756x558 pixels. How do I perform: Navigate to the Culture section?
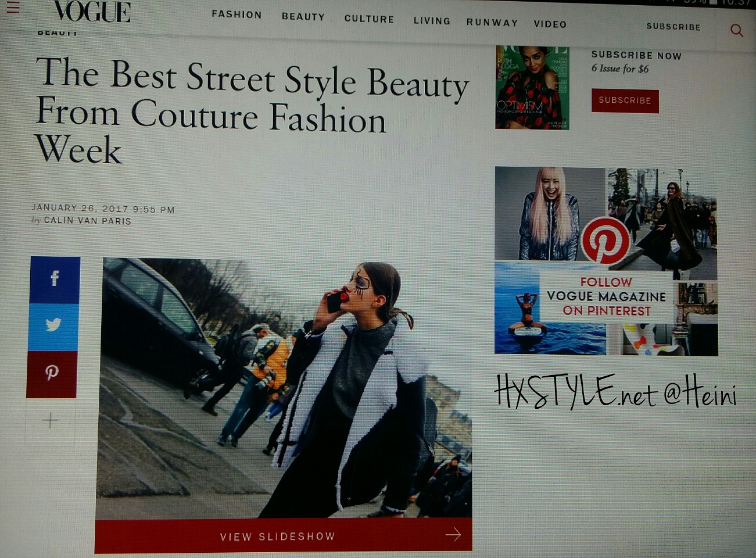369,19
